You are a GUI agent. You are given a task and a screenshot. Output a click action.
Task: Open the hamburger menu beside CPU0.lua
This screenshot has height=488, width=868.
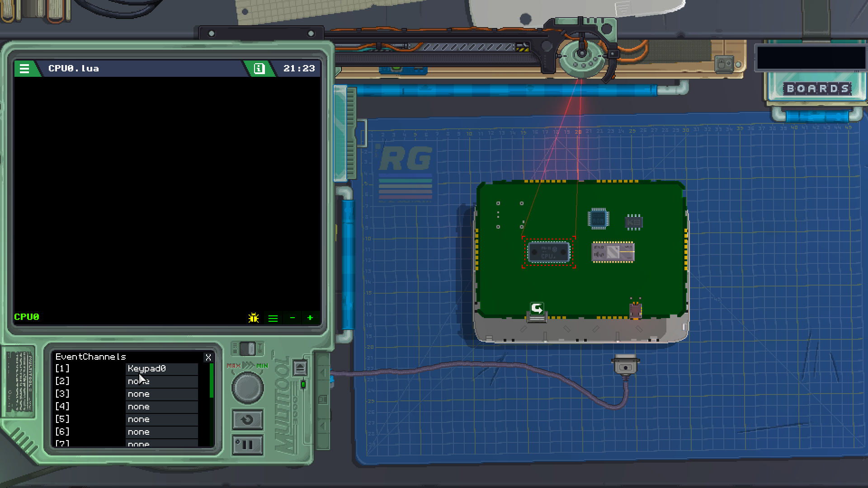pos(24,68)
